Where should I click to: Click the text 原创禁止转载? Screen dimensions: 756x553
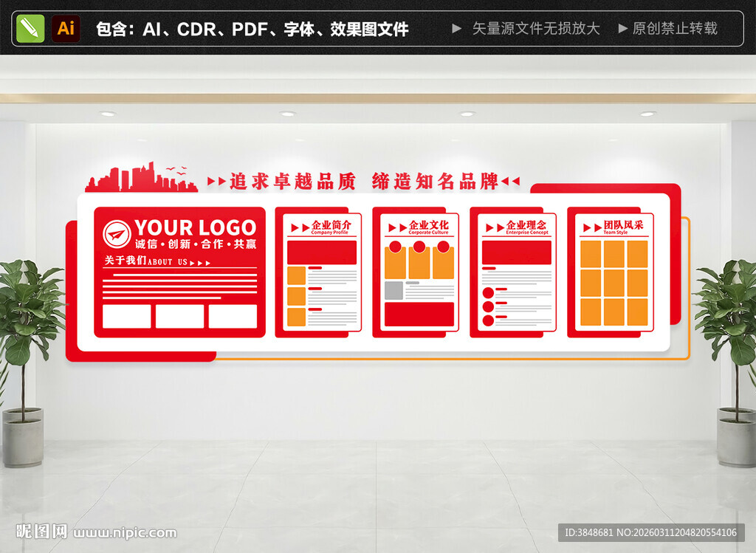(675, 29)
